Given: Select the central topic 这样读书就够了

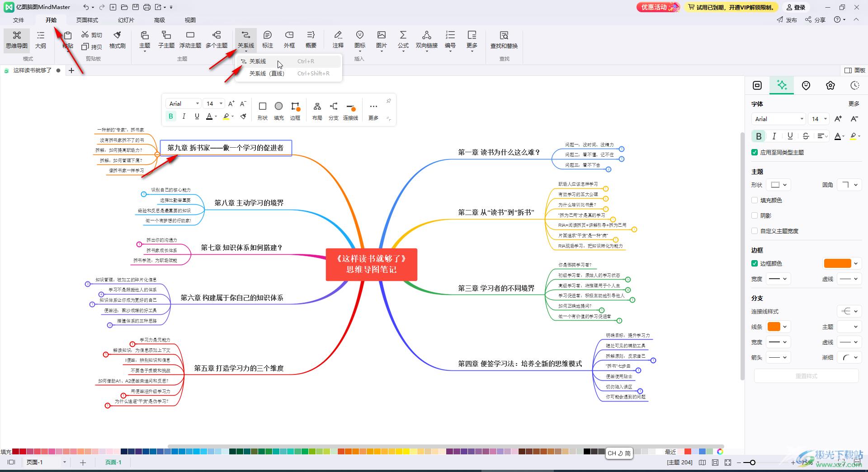Looking at the screenshot, I should point(372,264).
